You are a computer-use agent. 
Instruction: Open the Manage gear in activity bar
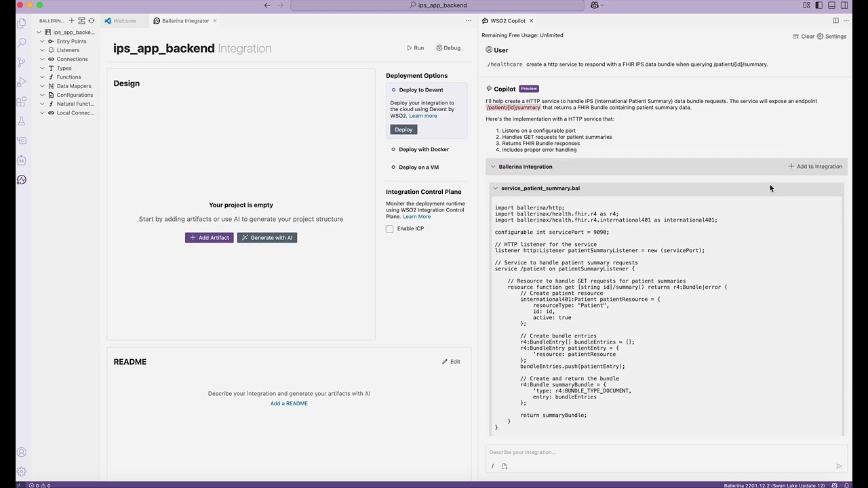click(22, 471)
